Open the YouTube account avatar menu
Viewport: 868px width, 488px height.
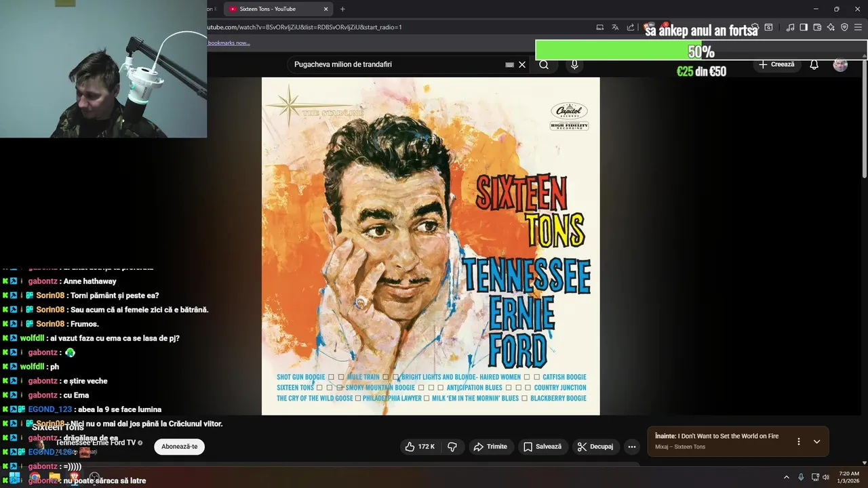click(x=840, y=64)
